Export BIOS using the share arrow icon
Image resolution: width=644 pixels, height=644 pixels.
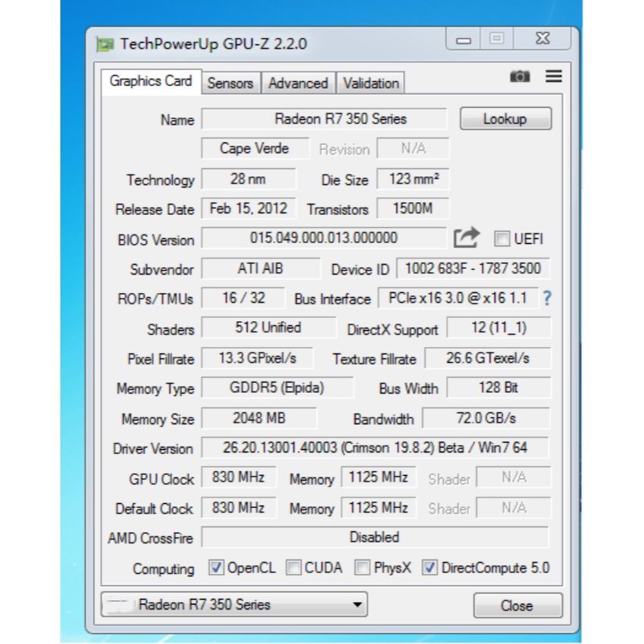[467, 237]
